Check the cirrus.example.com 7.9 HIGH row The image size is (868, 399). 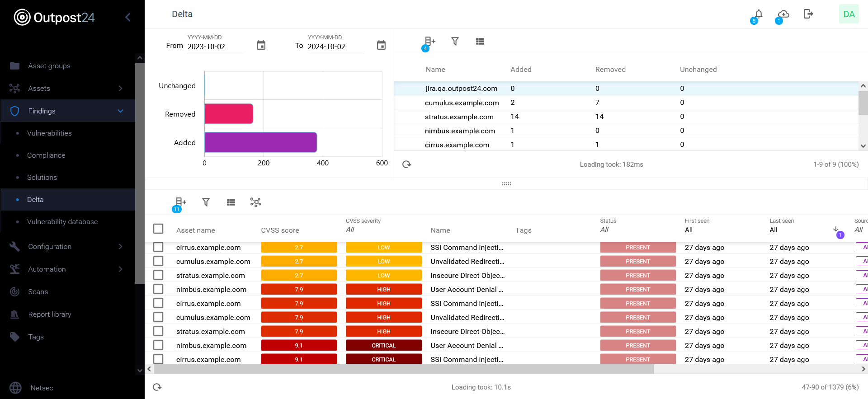(x=158, y=303)
